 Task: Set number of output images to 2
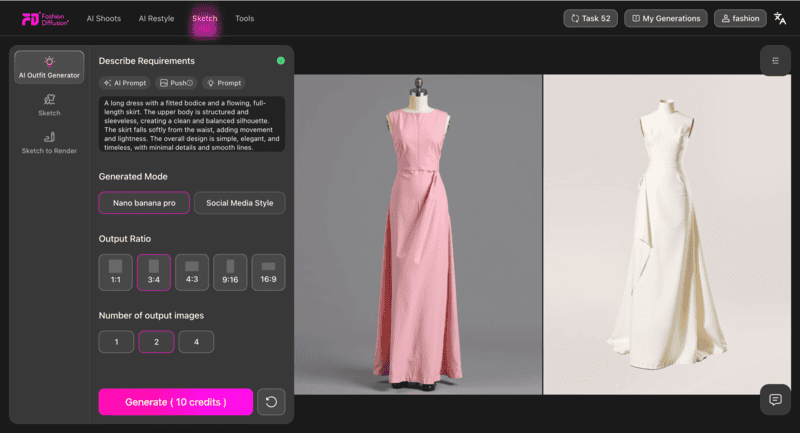[x=156, y=342]
